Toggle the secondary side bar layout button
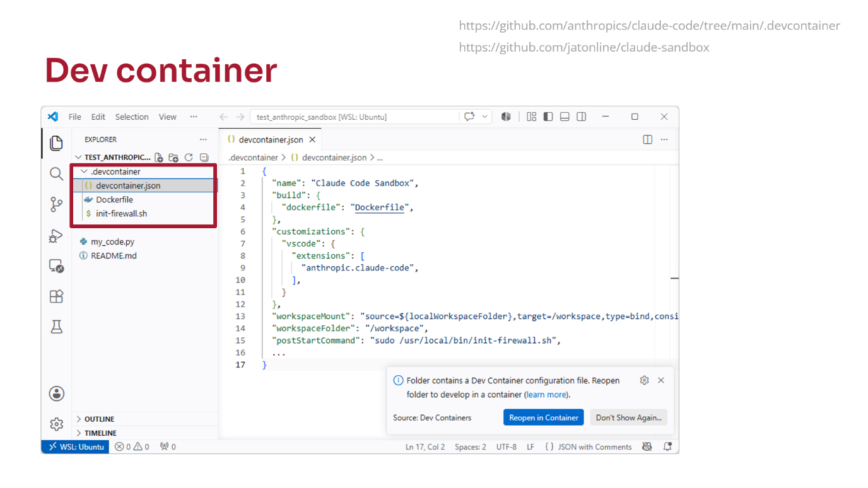868x488 pixels. pos(582,117)
